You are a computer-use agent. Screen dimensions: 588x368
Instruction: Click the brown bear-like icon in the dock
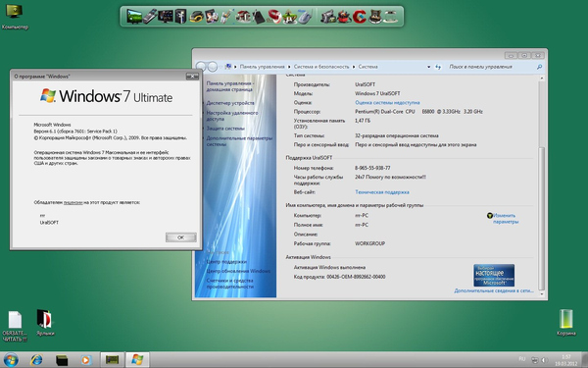pos(374,17)
